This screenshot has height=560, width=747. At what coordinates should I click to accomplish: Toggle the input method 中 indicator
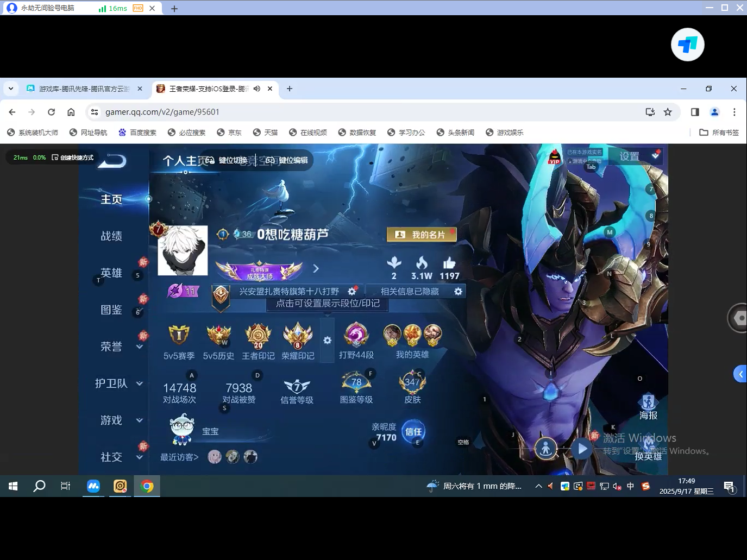click(x=630, y=486)
